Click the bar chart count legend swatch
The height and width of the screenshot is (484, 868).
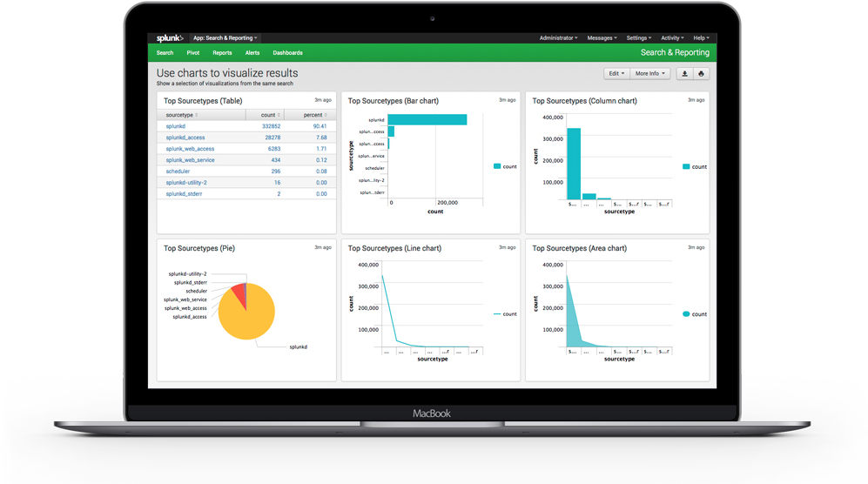click(x=497, y=166)
